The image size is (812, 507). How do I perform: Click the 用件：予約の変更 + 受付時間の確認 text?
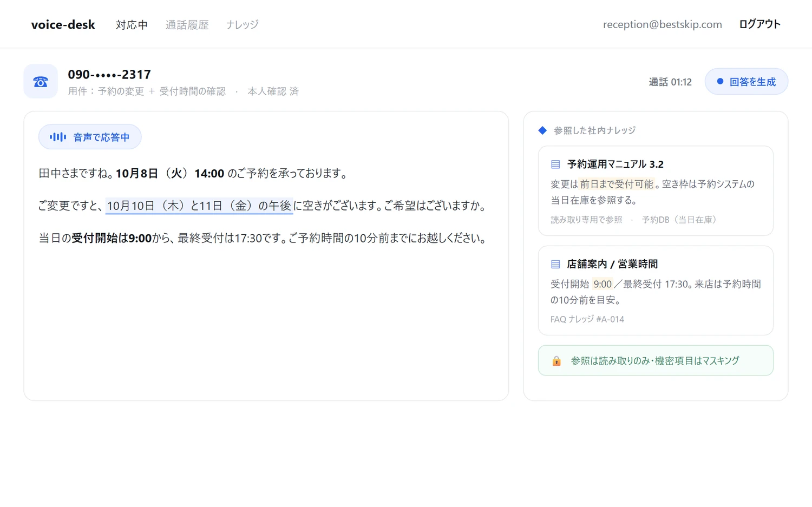(x=147, y=91)
